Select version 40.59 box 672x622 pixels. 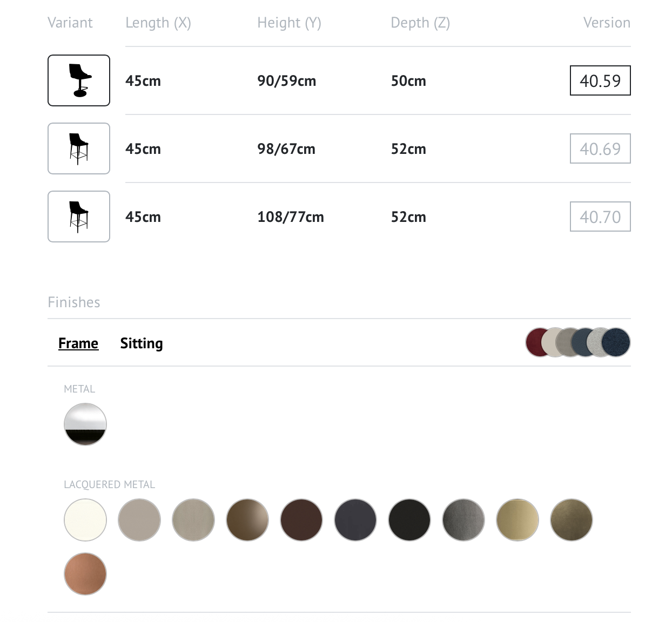pos(600,80)
